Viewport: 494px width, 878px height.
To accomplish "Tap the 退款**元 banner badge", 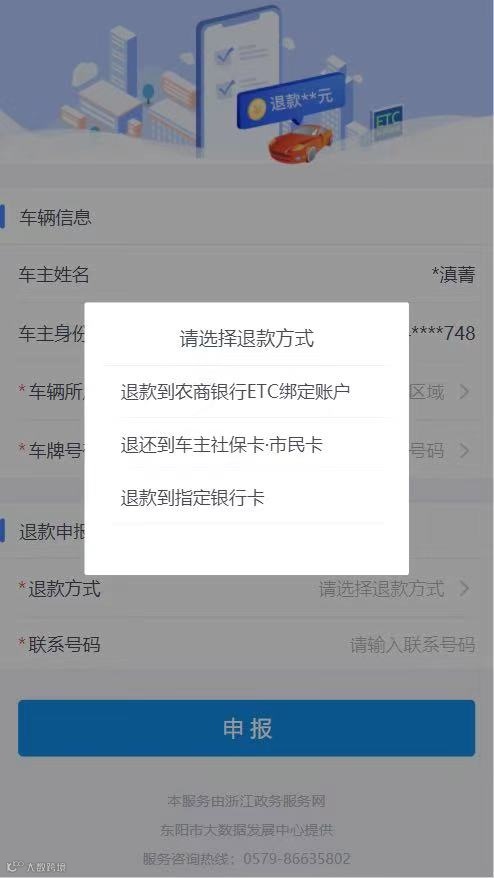I will click(x=291, y=100).
